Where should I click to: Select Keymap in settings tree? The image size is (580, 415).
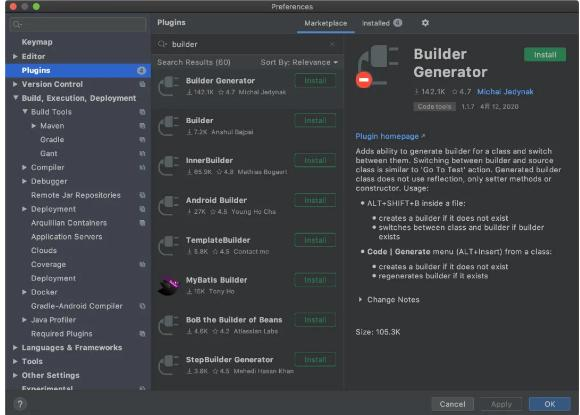(x=37, y=42)
